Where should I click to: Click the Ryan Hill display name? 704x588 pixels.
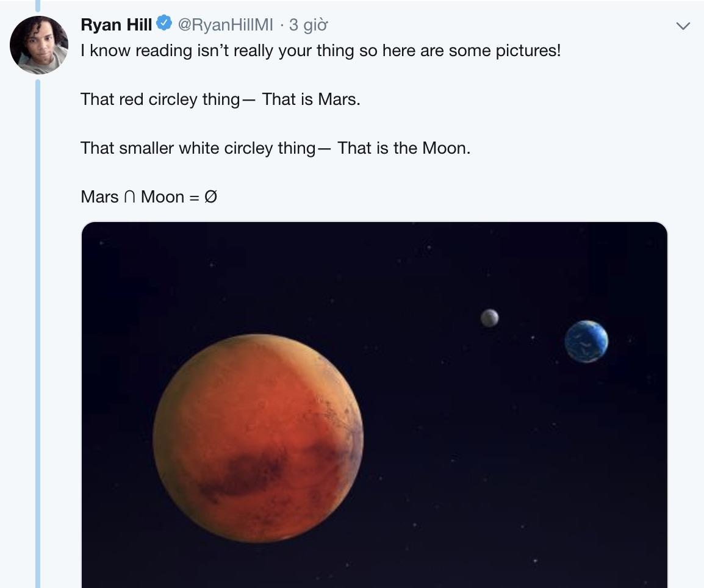116,25
